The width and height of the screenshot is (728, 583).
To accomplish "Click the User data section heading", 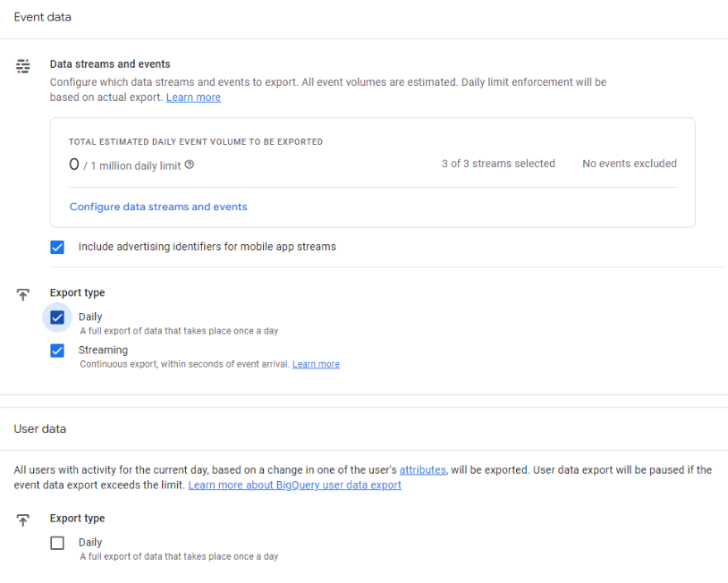I will 40,429.
